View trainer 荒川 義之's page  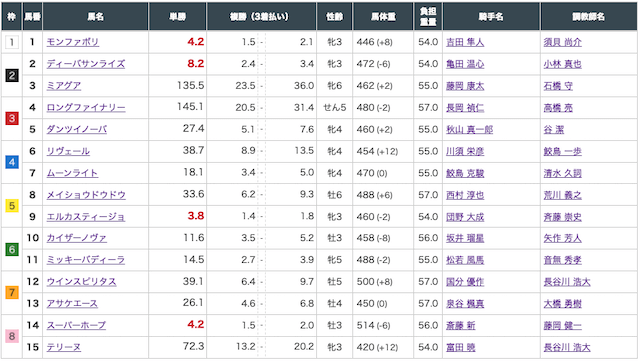pyautogui.click(x=562, y=195)
